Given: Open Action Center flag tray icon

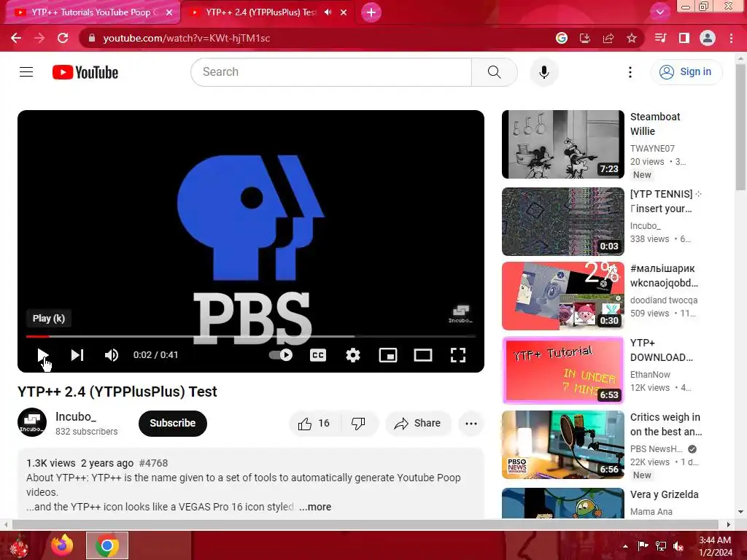Looking at the screenshot, I should [x=643, y=545].
